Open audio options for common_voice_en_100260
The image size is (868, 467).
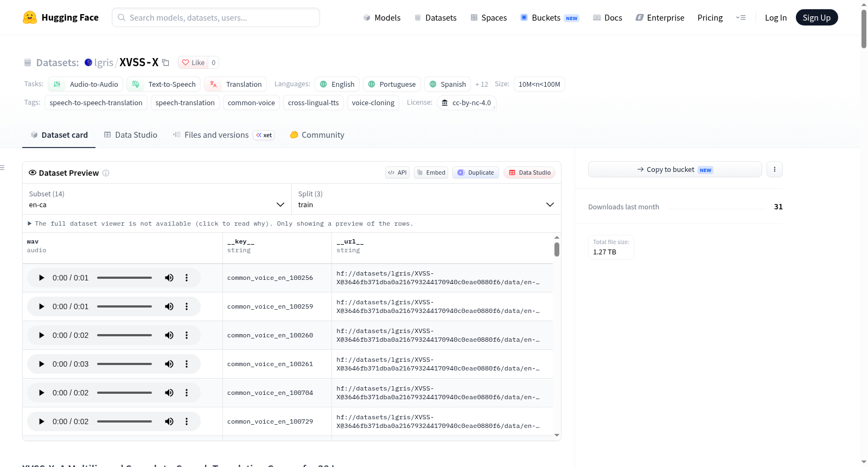point(187,335)
